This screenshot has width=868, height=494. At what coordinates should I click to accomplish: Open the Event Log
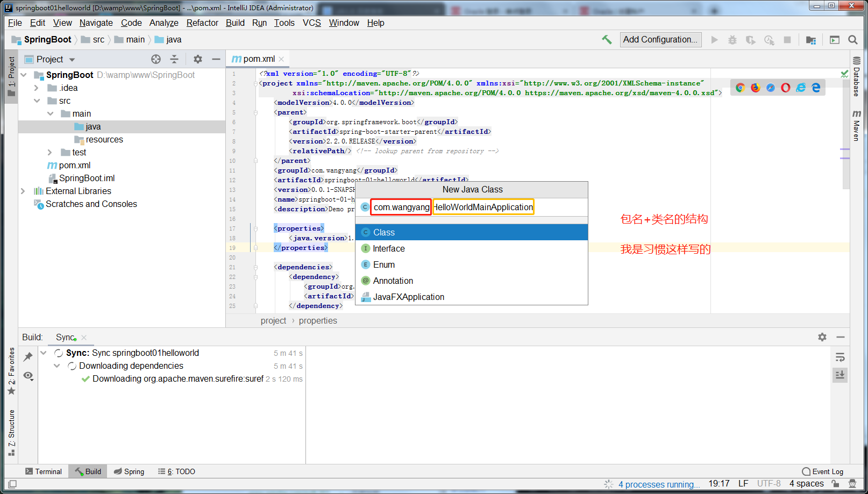(x=823, y=471)
